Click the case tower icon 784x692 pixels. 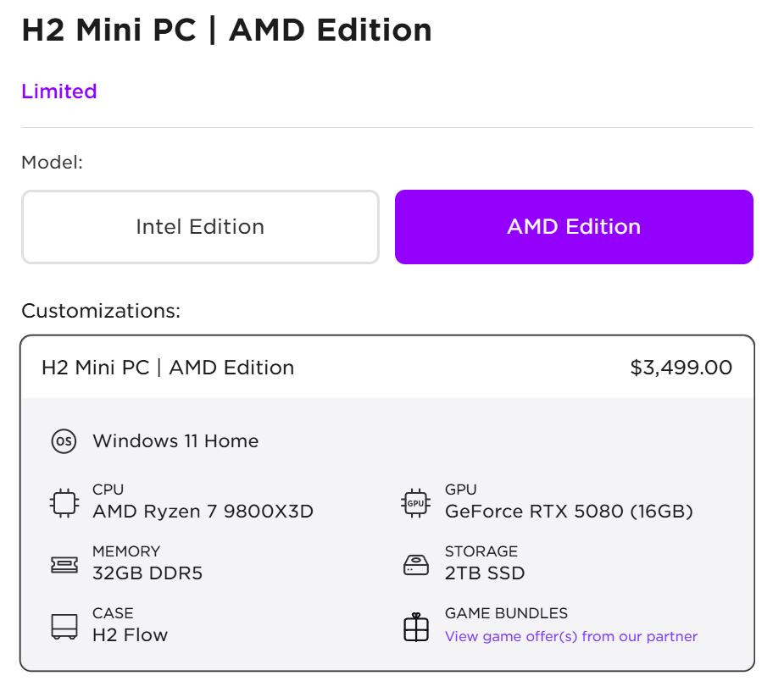(64, 627)
